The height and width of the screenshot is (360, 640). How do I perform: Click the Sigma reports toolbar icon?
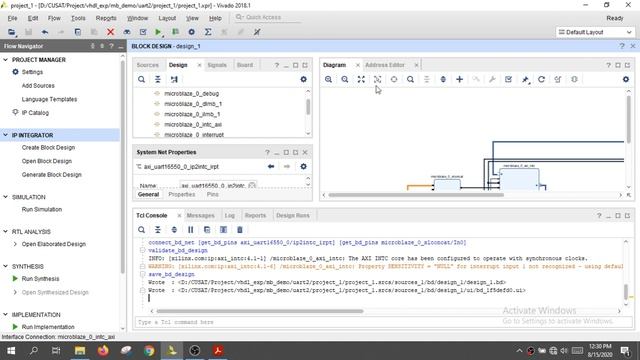coord(208,32)
